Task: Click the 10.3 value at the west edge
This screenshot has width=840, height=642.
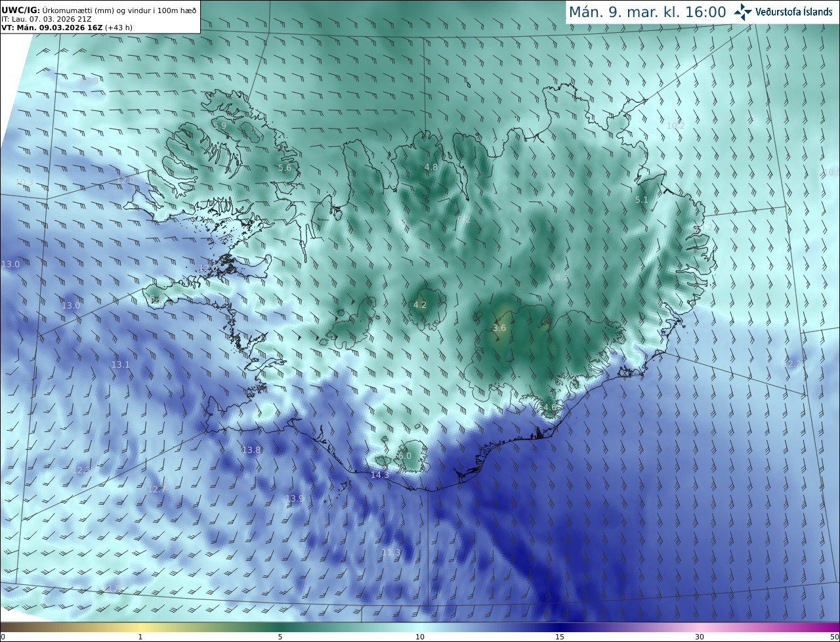Action: (24, 182)
